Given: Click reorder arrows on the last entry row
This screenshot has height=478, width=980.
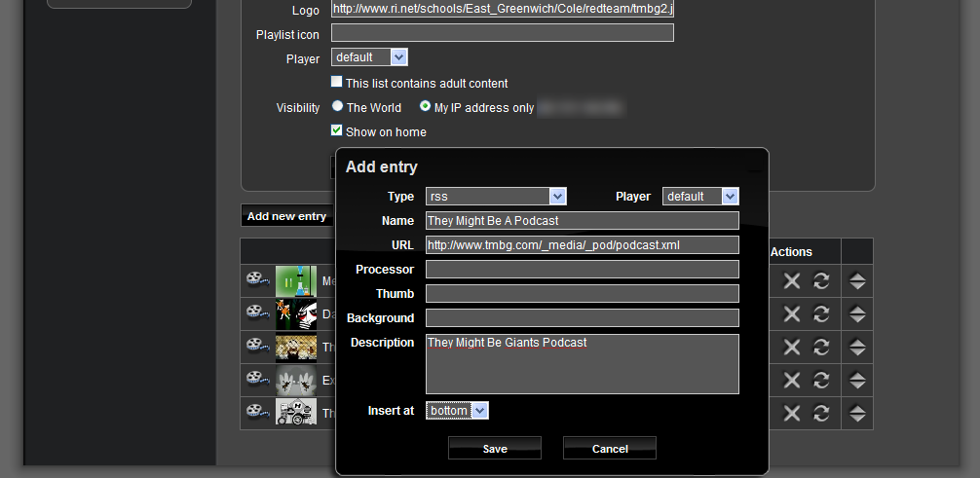Looking at the screenshot, I should coord(857,414).
